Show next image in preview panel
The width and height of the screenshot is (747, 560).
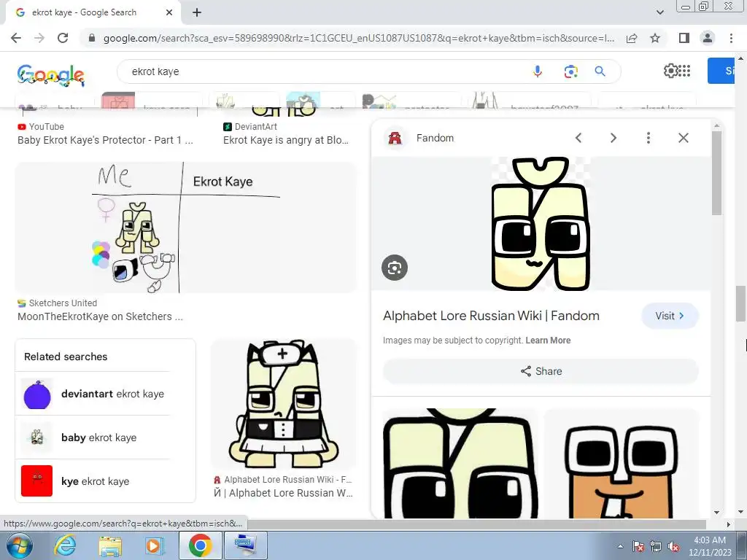click(613, 138)
